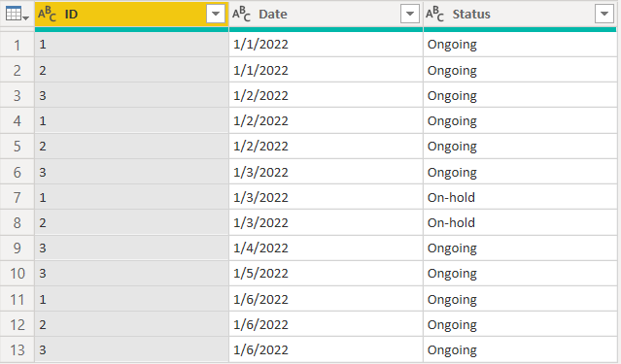Screen dimensions: 621x364
Task: Click the ABC data type icon for Date column
Action: tap(241, 15)
